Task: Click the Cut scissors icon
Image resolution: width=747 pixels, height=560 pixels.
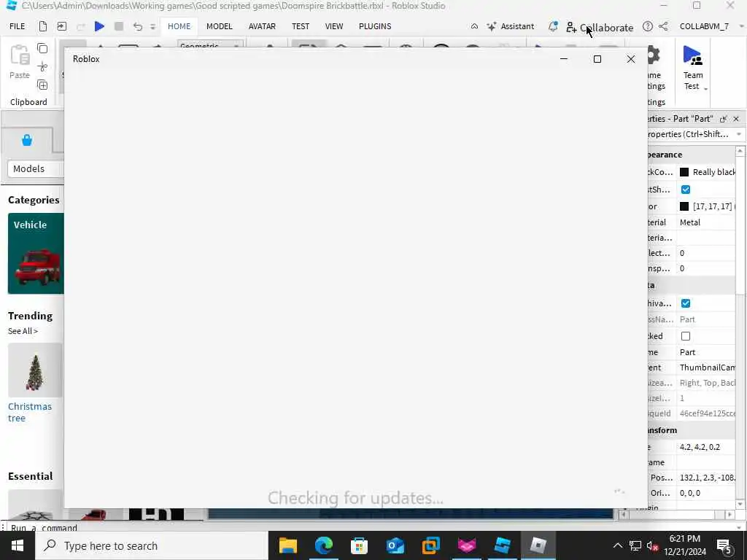Action: (x=42, y=66)
